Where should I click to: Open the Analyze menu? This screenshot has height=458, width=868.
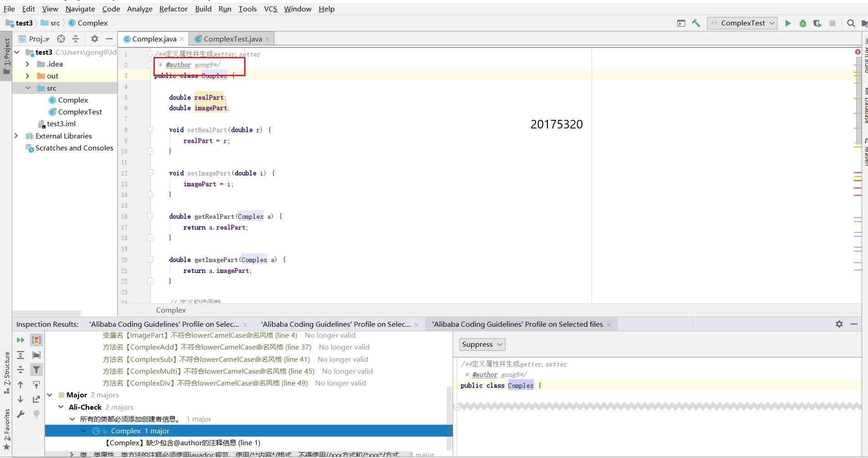(x=139, y=9)
